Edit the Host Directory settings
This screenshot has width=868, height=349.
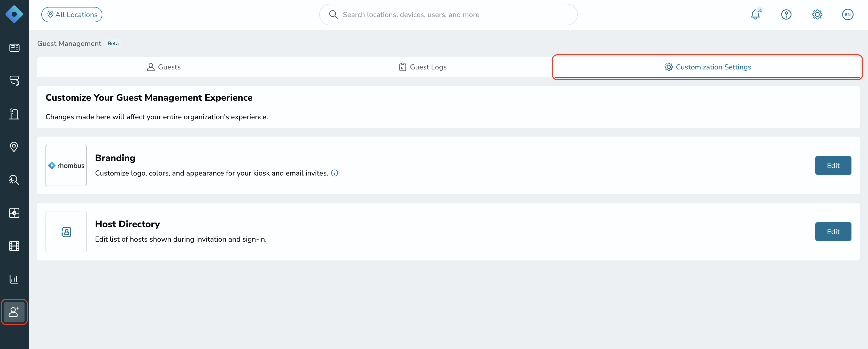point(833,232)
